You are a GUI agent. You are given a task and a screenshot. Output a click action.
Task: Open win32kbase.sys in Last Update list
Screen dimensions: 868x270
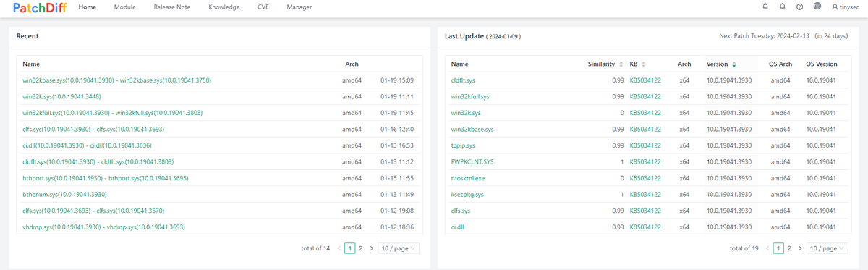click(472, 129)
